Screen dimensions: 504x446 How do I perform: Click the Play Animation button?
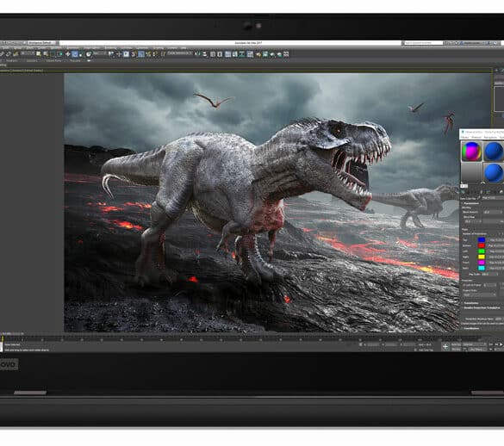501,344
